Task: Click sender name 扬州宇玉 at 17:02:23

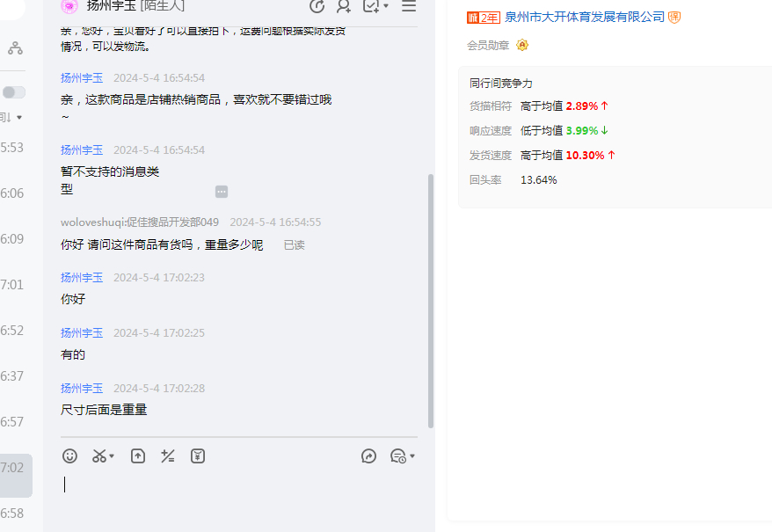Action: coord(82,277)
